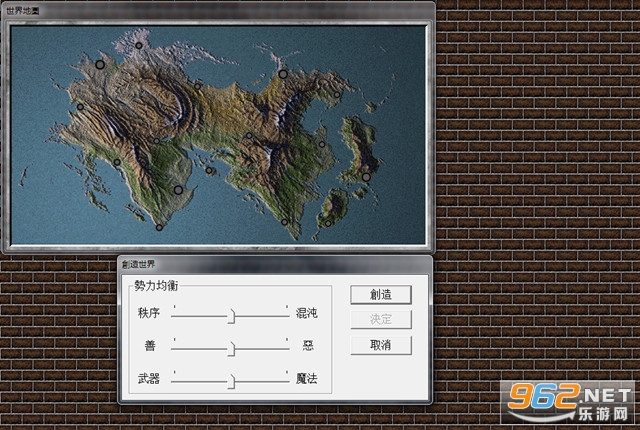This screenshot has height=430, width=640.
Task: Select the large marker on the northwestern coast
Action: [100, 64]
